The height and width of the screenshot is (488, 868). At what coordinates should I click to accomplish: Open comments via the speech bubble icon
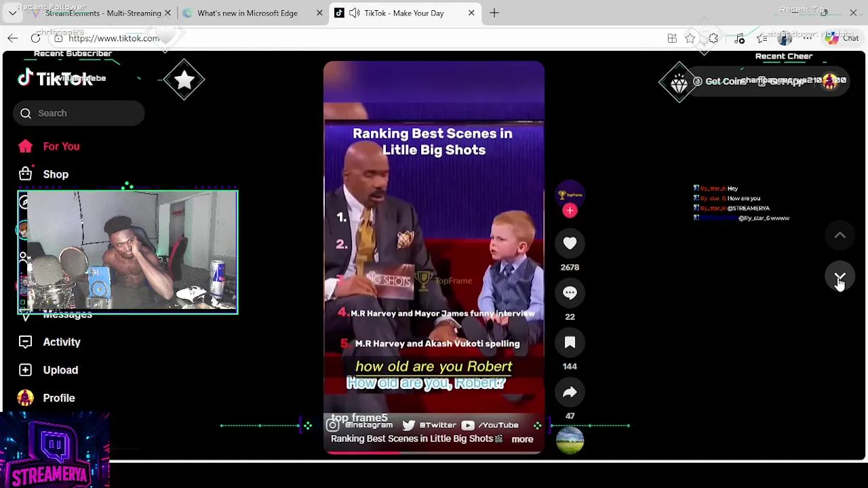pyautogui.click(x=570, y=293)
